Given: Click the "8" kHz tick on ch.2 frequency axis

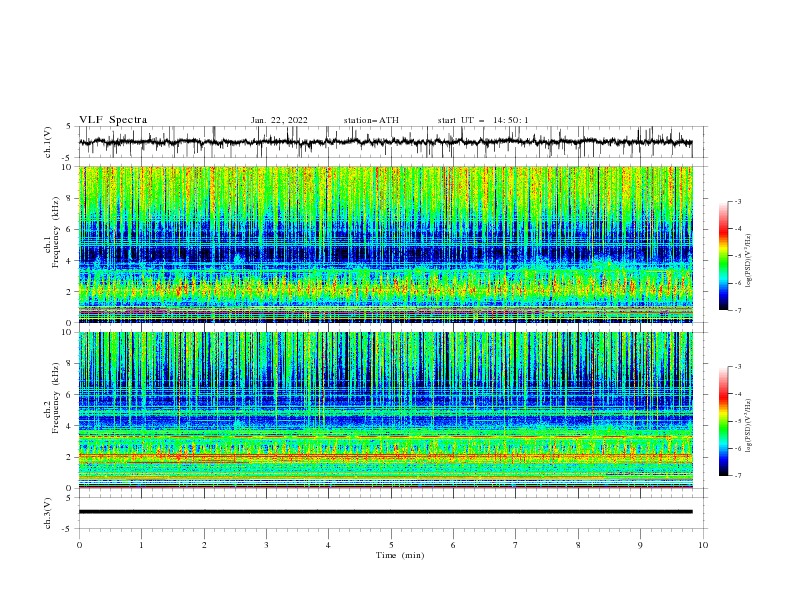Looking at the screenshot, I should coord(70,364).
